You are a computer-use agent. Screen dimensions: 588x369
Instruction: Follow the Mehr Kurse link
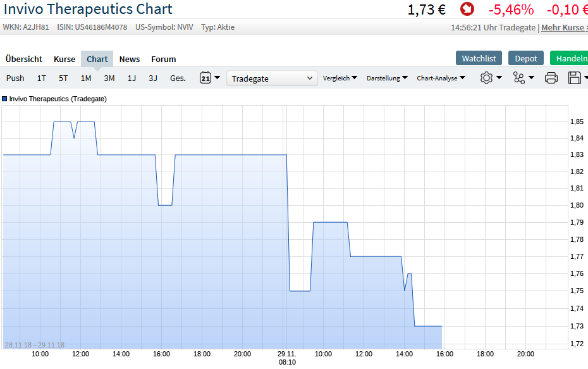565,27
